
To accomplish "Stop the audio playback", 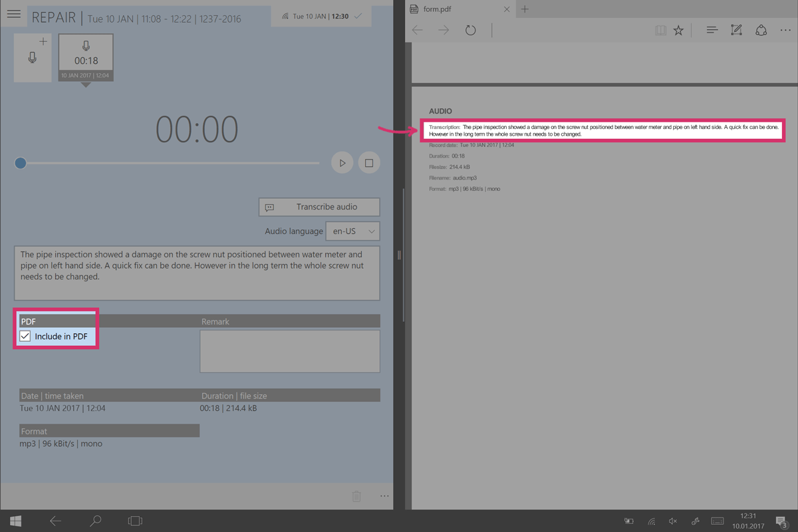I will pyautogui.click(x=369, y=163).
